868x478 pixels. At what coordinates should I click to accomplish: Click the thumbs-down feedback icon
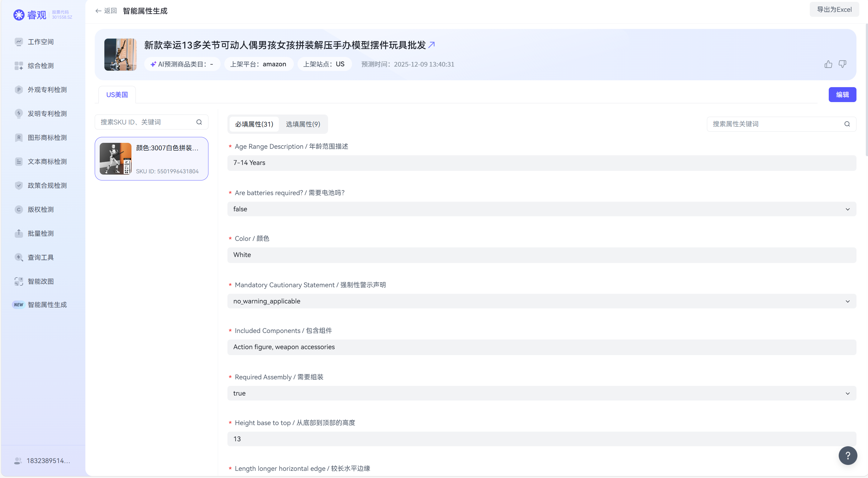click(x=842, y=64)
